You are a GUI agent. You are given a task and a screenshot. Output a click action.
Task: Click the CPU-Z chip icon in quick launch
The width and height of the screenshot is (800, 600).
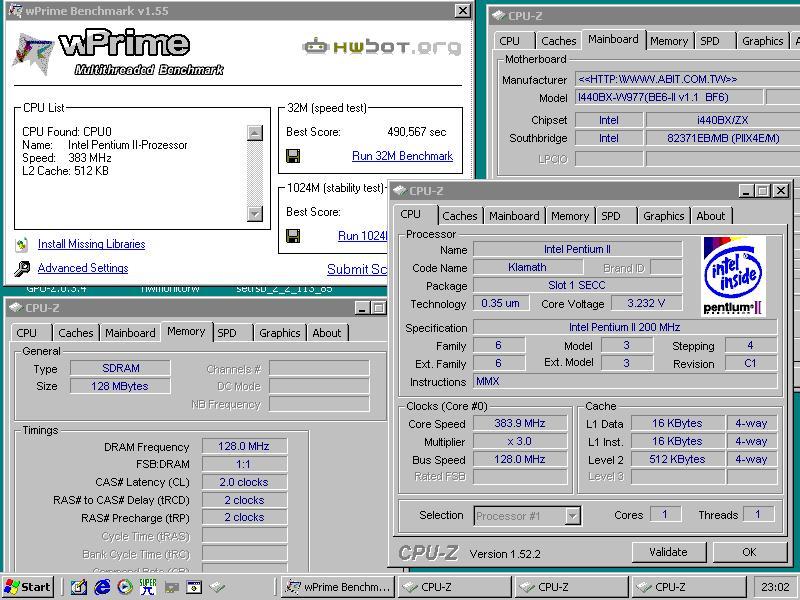[217, 587]
